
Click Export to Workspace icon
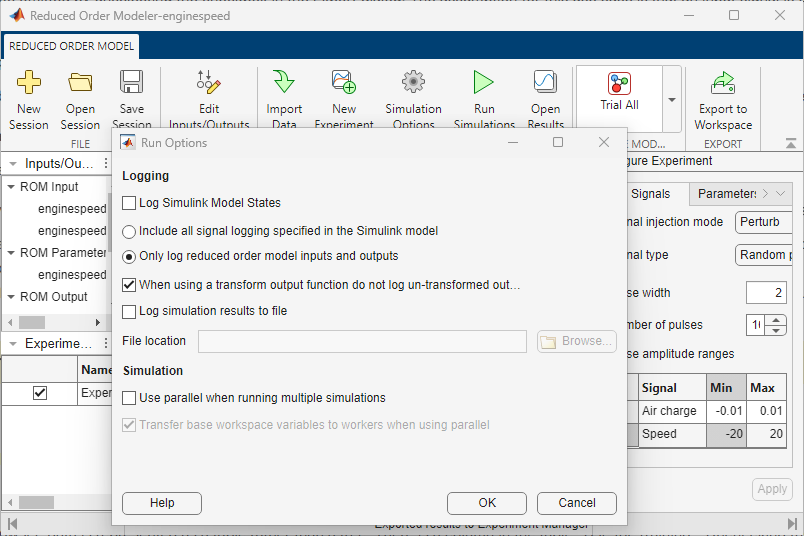click(x=723, y=82)
